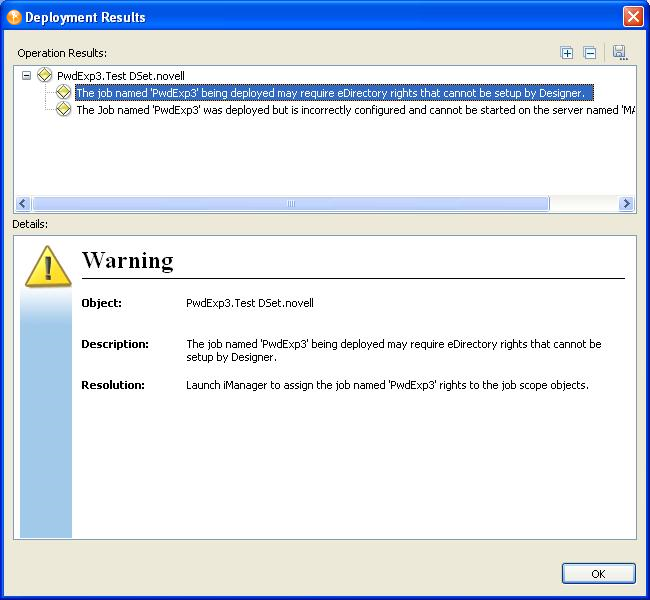Click the Warning heading in Details
This screenshot has width=650, height=600.
click(128, 260)
